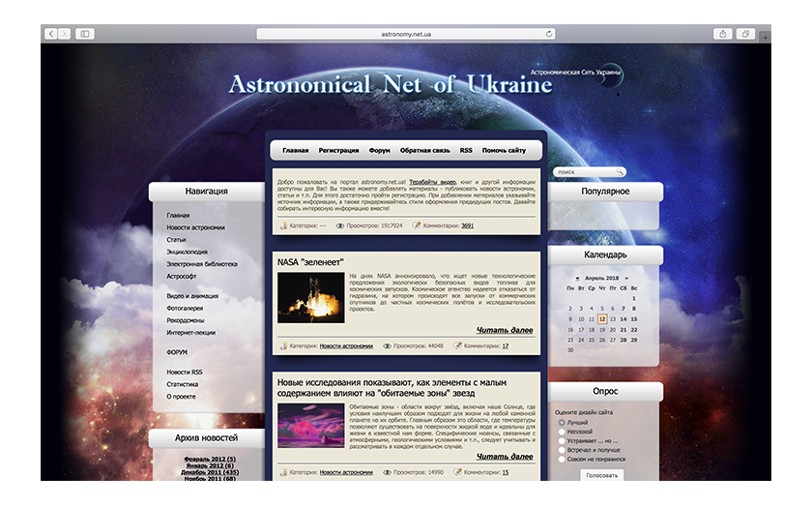Click the magnifier icon in the site search
Image resolution: width=812 pixels, height=508 pixels.
click(620, 171)
